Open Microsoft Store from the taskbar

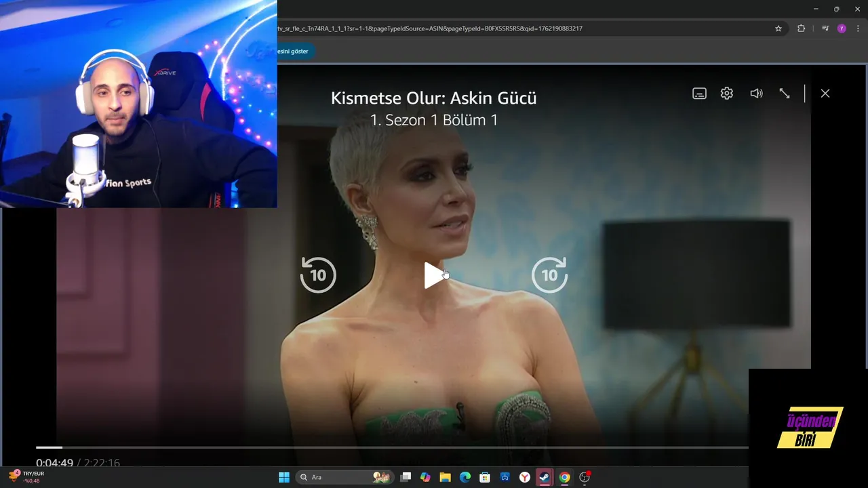click(x=485, y=477)
